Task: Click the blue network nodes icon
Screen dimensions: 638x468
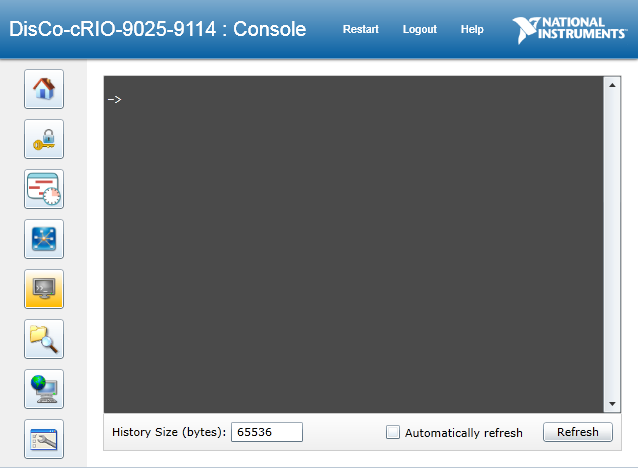Action: pos(44,239)
